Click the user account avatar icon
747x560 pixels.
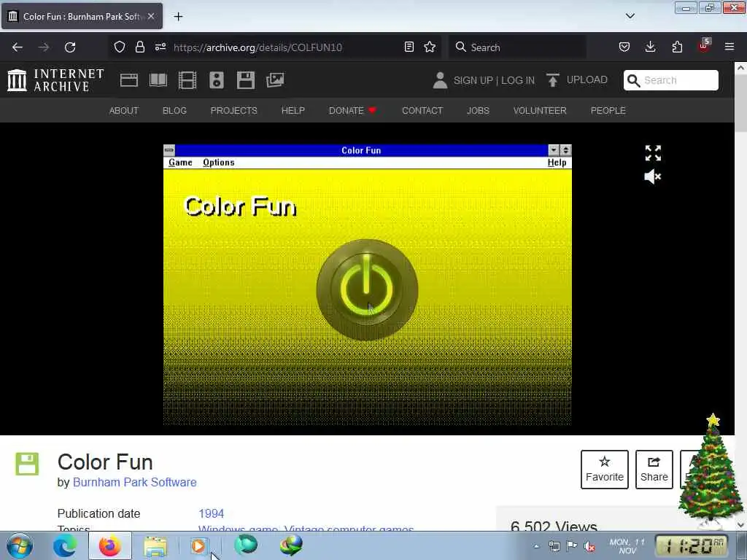pos(440,80)
